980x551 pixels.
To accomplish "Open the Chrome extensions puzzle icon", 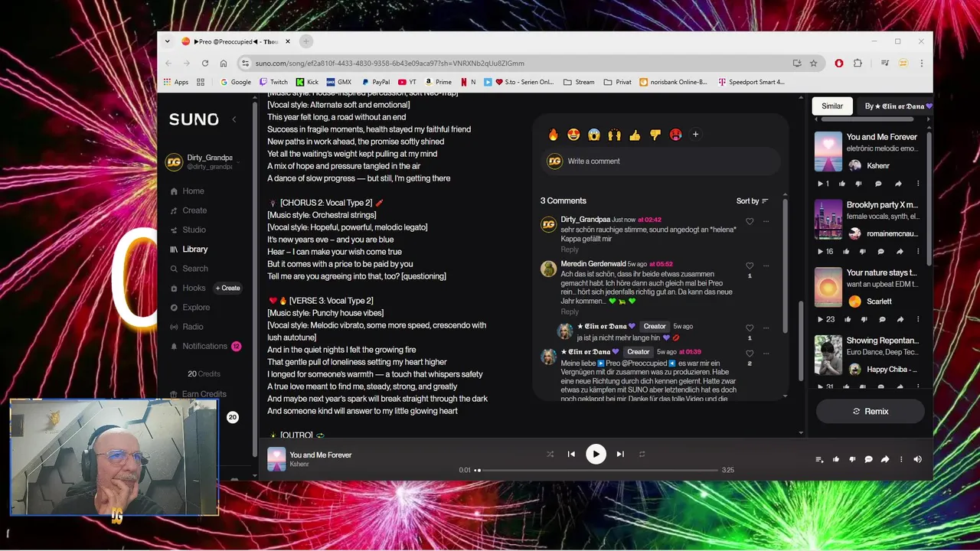I will (857, 64).
